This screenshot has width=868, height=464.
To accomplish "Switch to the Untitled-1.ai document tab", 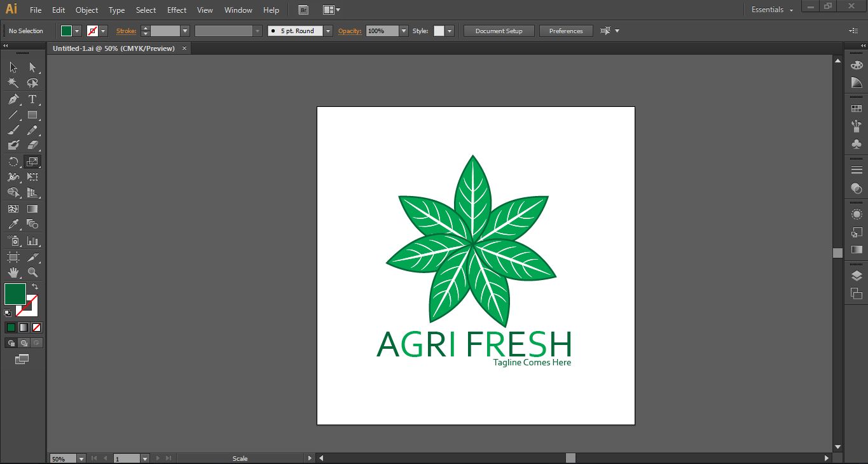I will [x=114, y=48].
